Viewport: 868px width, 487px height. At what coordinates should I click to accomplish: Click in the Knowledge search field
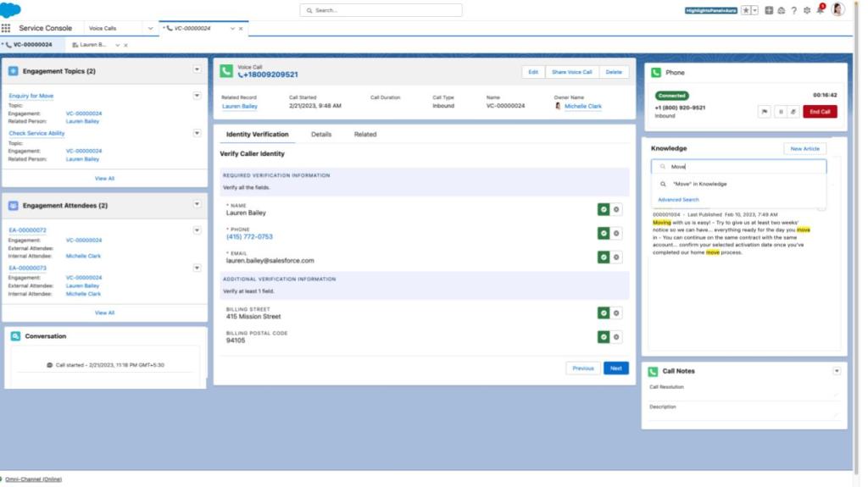coord(742,167)
